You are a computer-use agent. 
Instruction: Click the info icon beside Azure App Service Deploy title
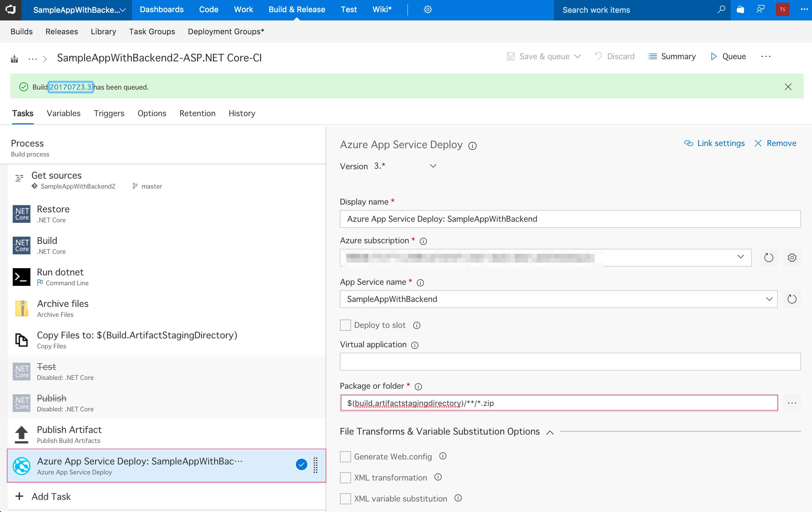[x=472, y=146]
